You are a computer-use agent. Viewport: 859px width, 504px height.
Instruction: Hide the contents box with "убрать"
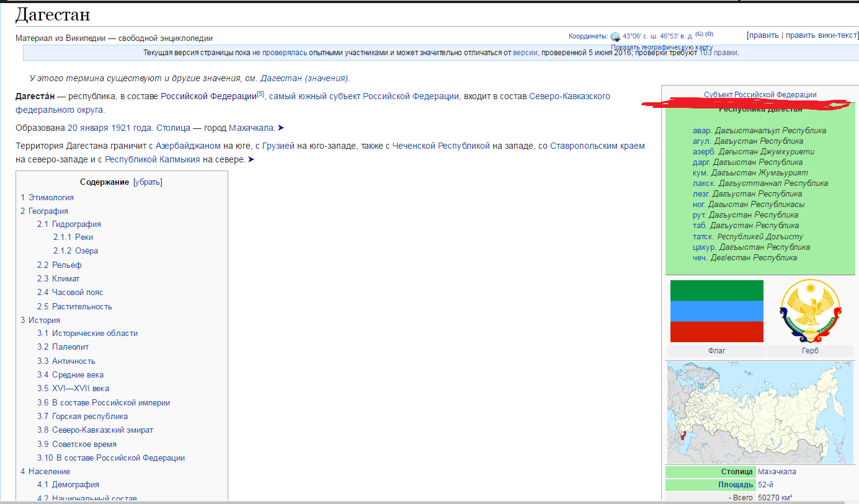point(148,182)
